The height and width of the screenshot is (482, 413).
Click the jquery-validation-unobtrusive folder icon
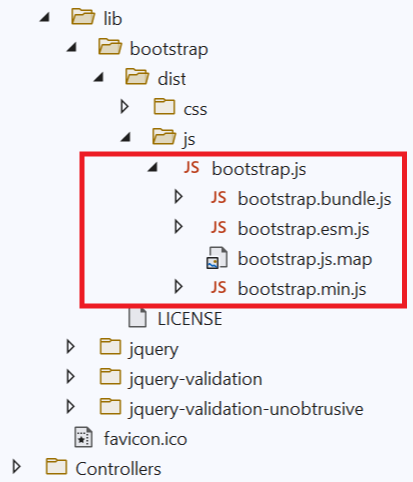pos(110,407)
